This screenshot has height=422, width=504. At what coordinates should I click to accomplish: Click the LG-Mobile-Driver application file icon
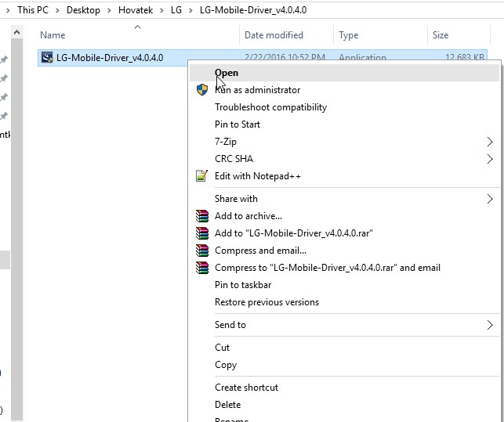[x=47, y=58]
